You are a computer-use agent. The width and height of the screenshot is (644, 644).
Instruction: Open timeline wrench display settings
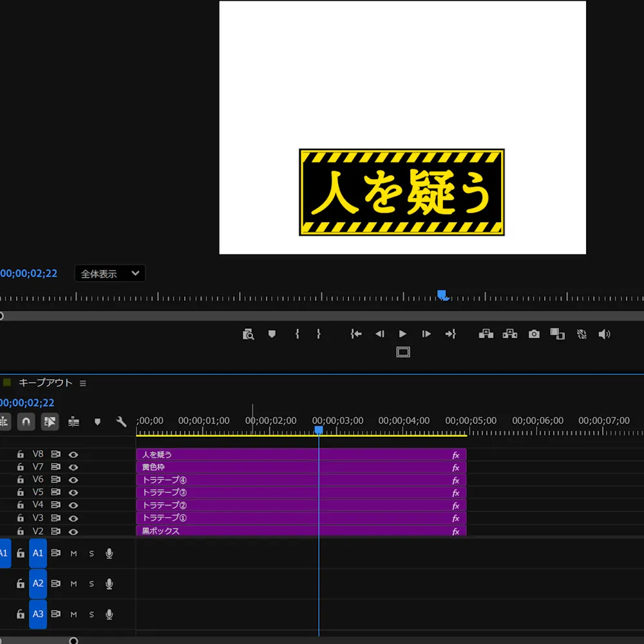(x=121, y=422)
